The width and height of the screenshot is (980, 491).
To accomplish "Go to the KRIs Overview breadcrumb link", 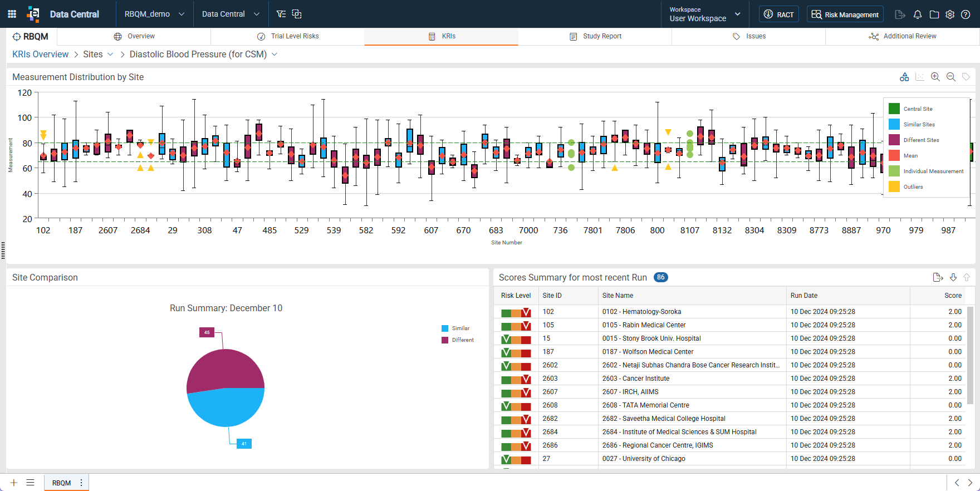I will (x=41, y=54).
